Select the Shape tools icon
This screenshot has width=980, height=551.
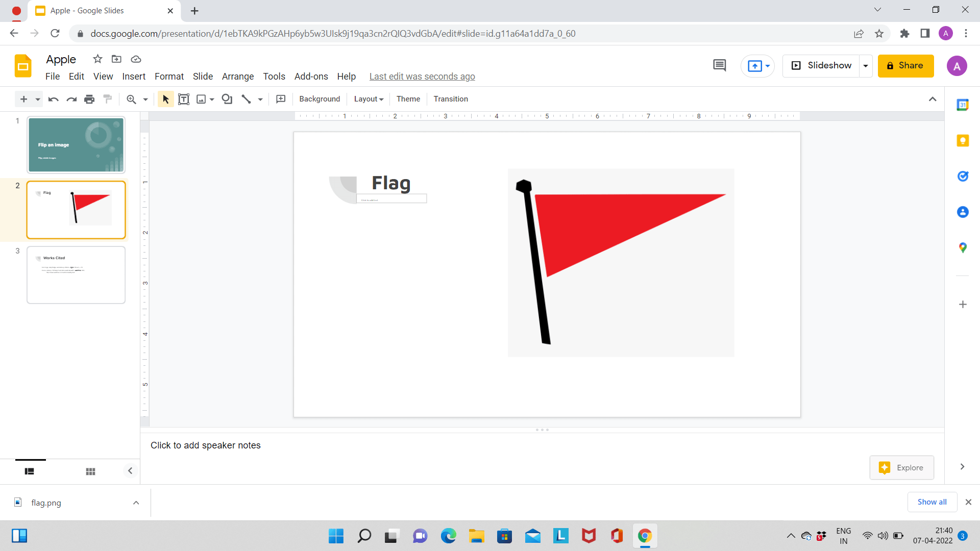click(227, 99)
